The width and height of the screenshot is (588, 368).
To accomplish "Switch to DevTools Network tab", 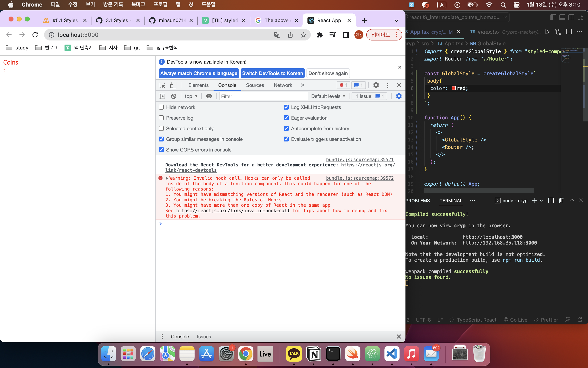I will pos(283,85).
